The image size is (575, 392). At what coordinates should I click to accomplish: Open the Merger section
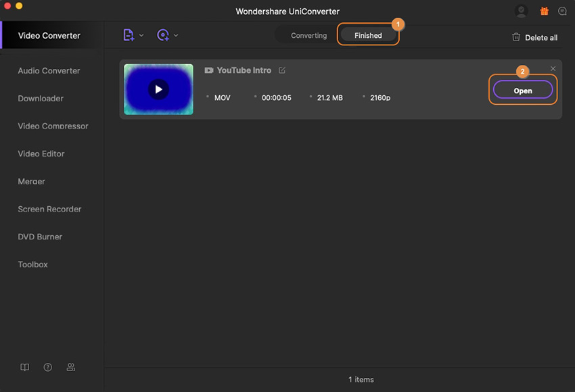32,181
